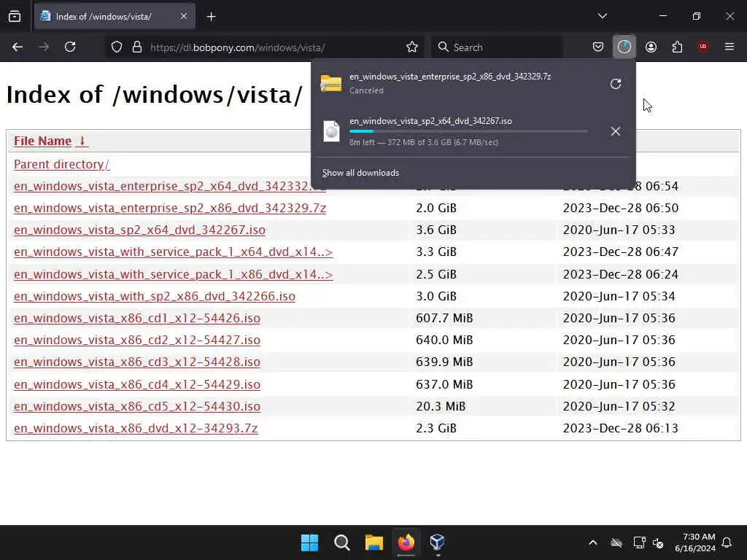Retry the canceled enterprise_sp2_x86 download
Image resolution: width=747 pixels, height=560 pixels.
(616, 84)
